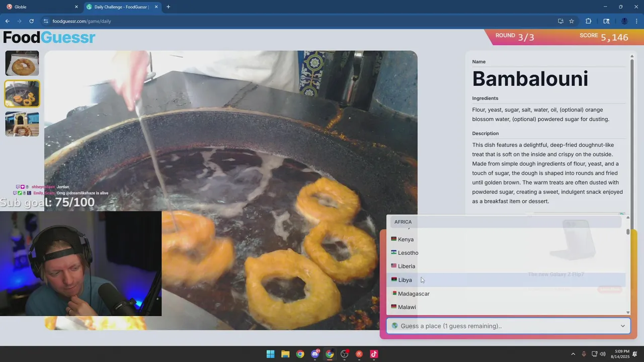Click the large frying doughnuts image
644x362 pixels.
tap(230, 190)
